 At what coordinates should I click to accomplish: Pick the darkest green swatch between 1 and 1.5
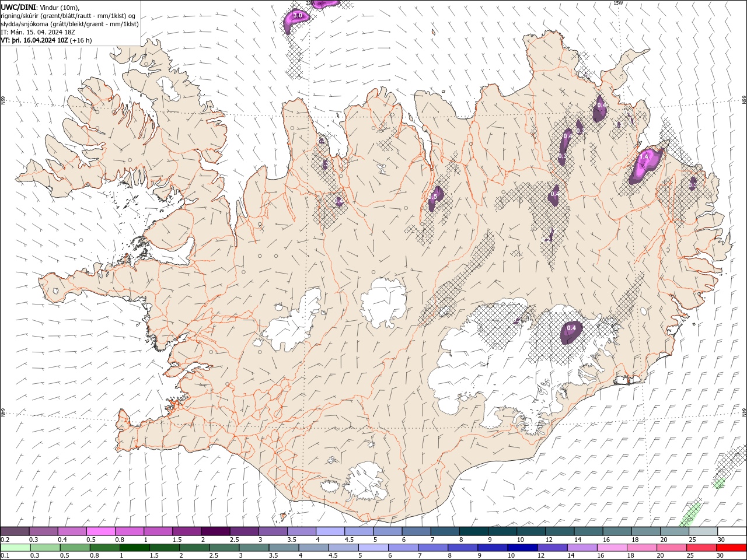click(134, 548)
